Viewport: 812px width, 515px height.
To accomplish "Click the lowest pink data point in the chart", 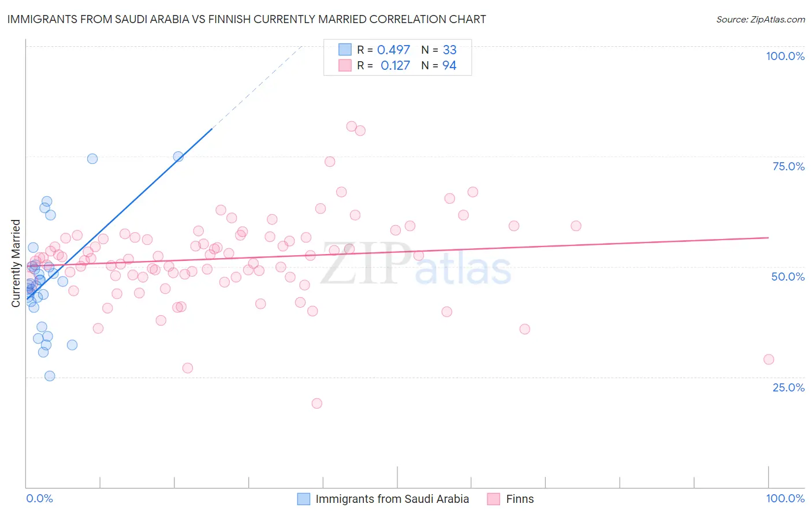I will [316, 404].
